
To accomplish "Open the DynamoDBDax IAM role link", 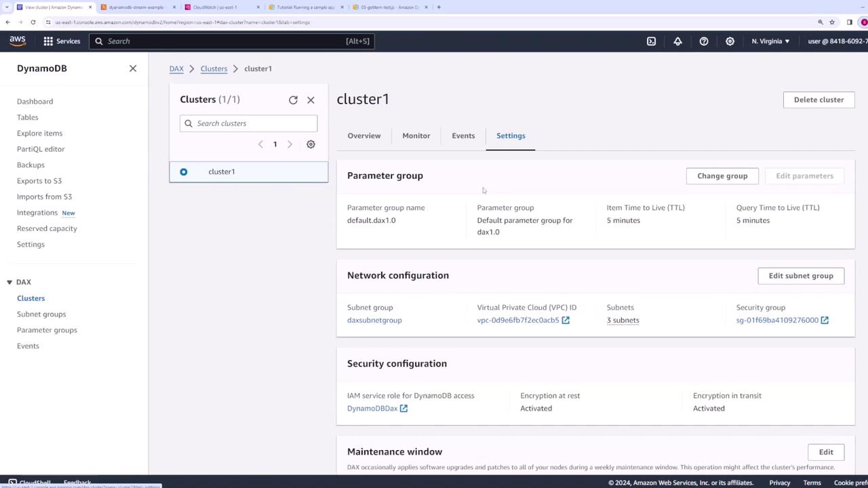I will [x=372, y=409].
